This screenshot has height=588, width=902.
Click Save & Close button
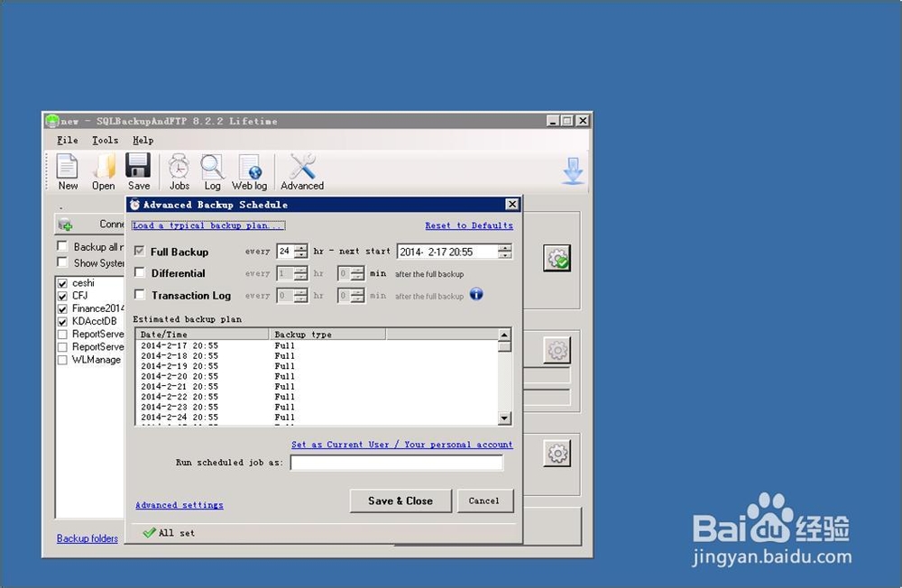tap(400, 501)
